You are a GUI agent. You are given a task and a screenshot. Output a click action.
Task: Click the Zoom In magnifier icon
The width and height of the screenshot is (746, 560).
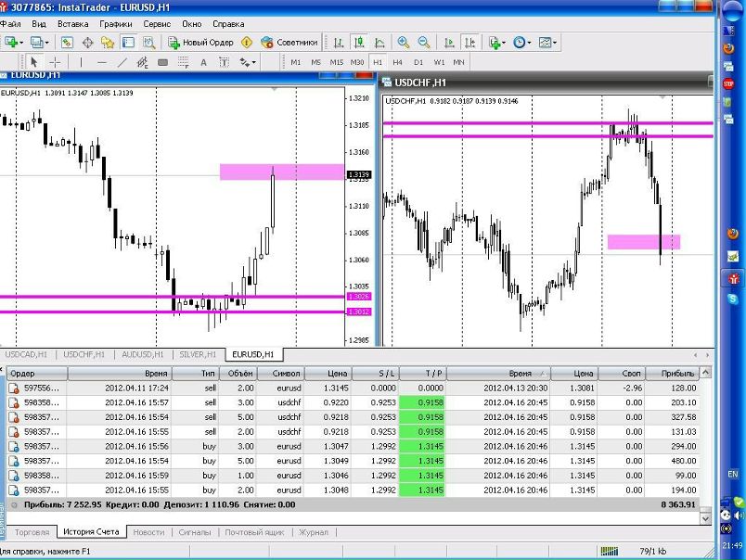click(404, 43)
